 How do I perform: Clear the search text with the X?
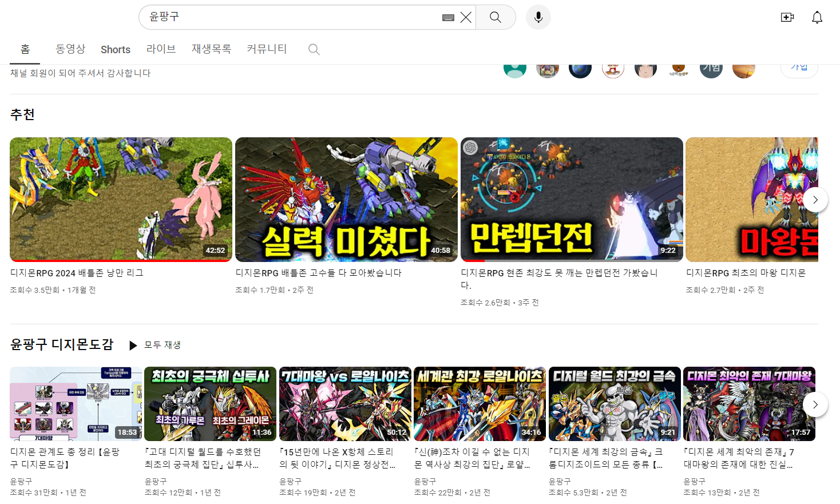(466, 18)
